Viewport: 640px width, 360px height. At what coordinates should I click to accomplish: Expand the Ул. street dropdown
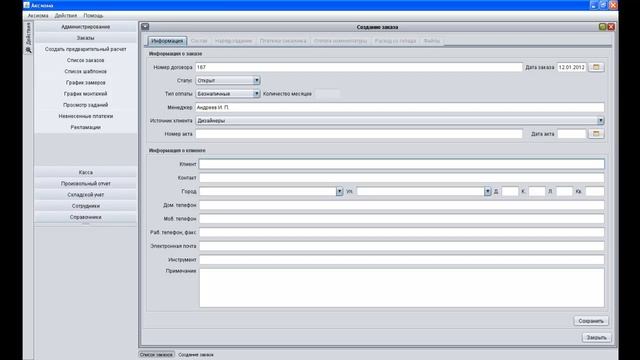pos(487,191)
